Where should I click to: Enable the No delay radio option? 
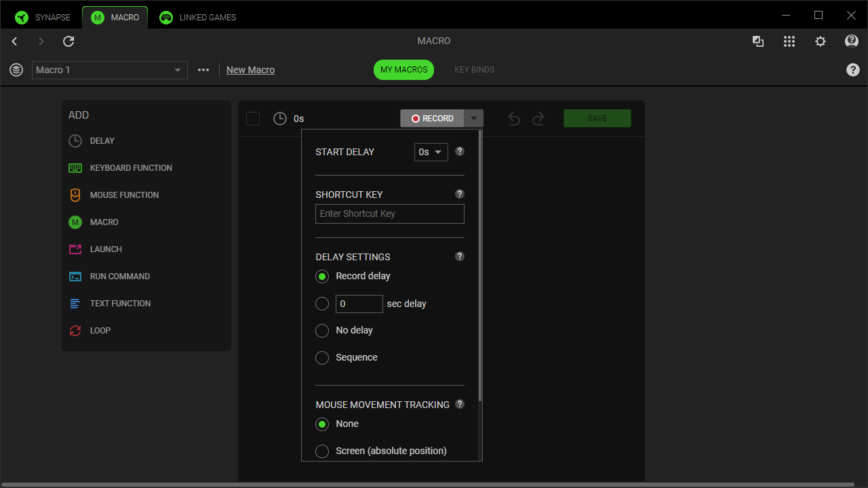(322, 331)
